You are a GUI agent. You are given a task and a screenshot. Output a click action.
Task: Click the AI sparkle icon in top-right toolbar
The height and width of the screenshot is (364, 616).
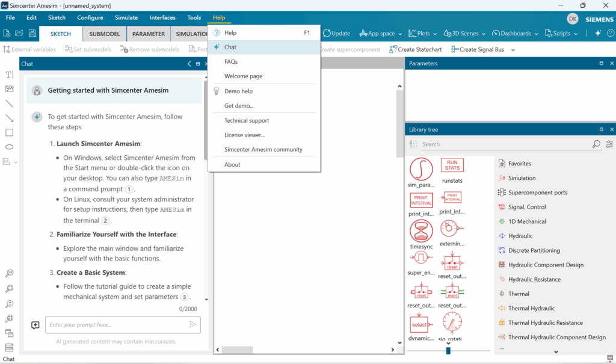(x=597, y=33)
